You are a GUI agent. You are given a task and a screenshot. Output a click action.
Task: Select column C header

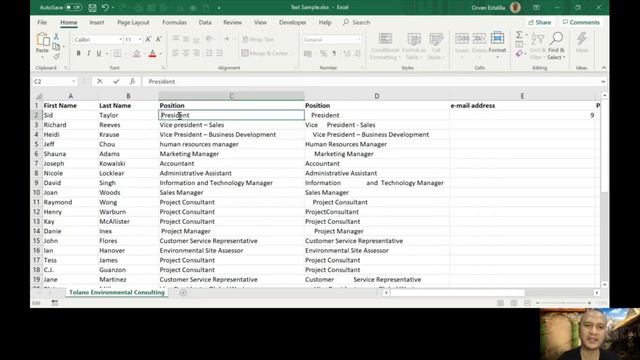pos(231,96)
